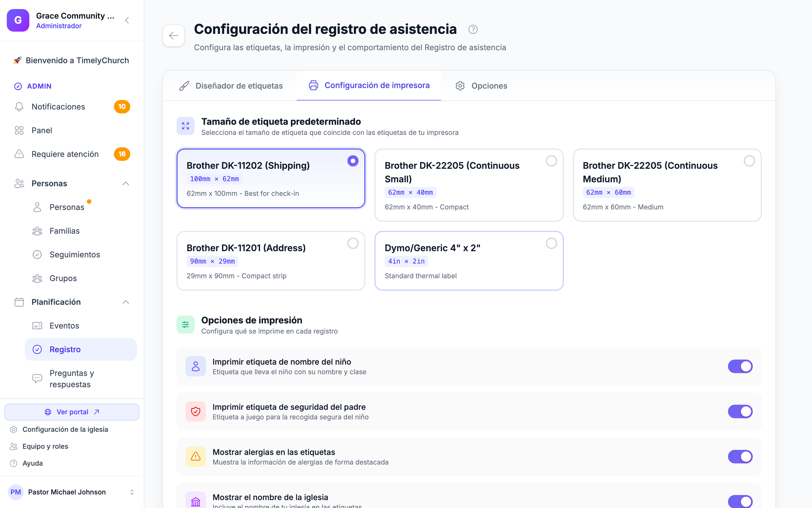
Task: Go to Bienvenido a TimelyChurch
Action: (71, 60)
